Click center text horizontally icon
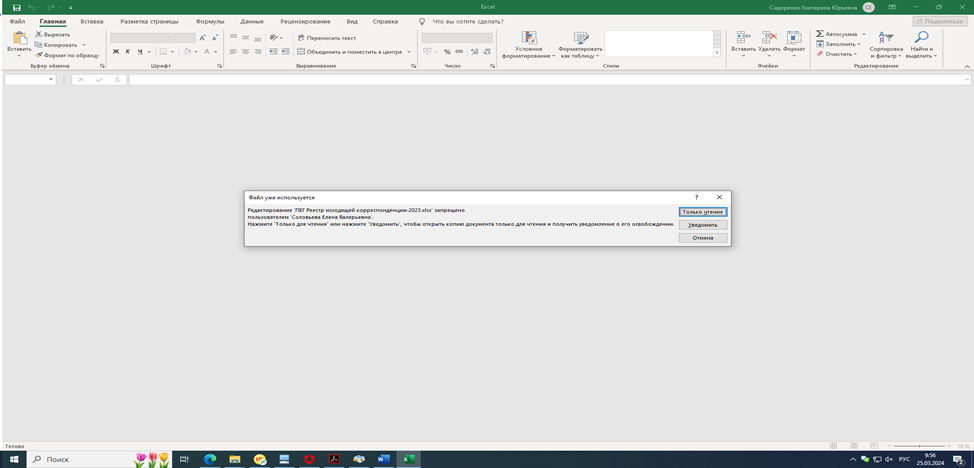Viewport: 974px width, 468px height. tap(245, 52)
